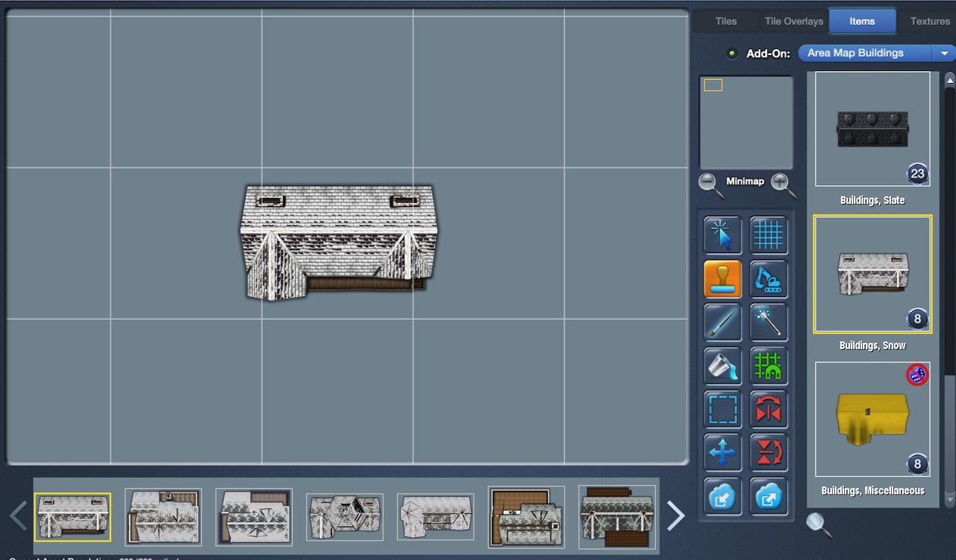Select the magic wand tool
956x560 pixels.
click(768, 323)
